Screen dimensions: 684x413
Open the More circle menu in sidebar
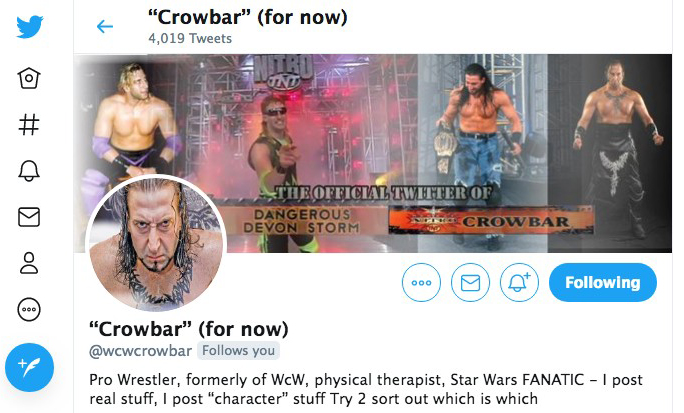coord(29,309)
